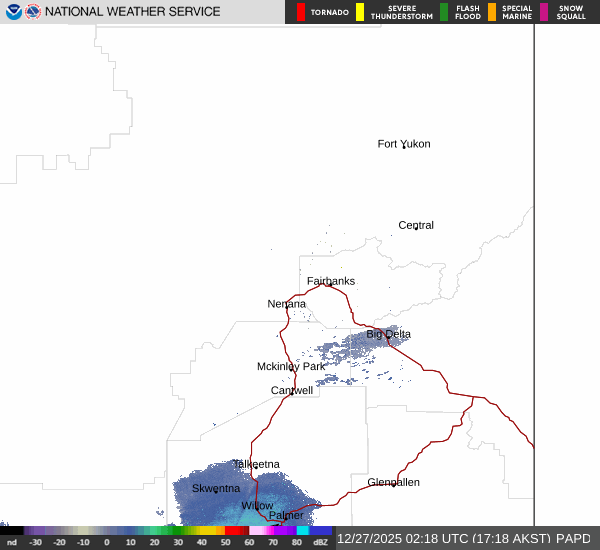Image resolution: width=600 pixels, height=550 pixels.
Task: Click the Nenana map label
Action: pos(287,304)
